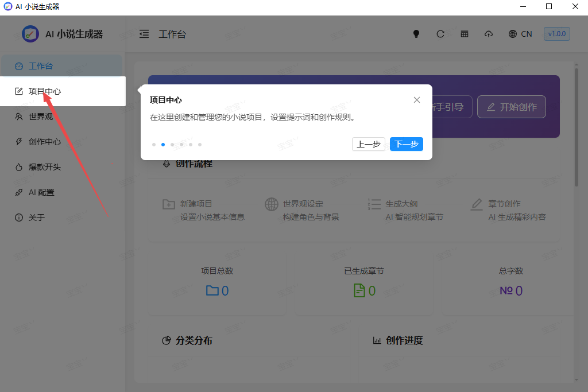Open 爆款开头 from the sidebar
The image size is (588, 392).
45,167
